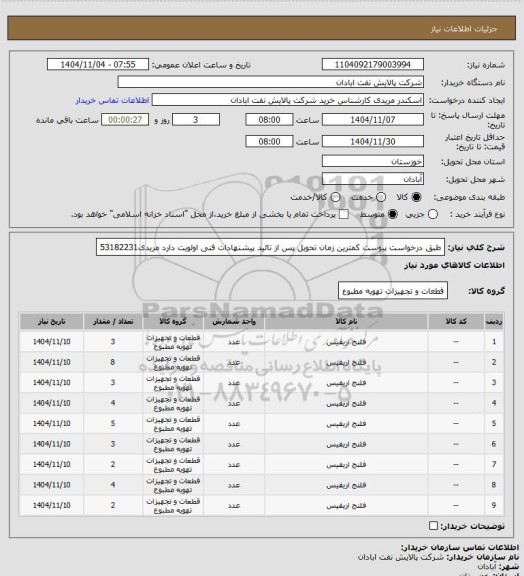Click the general description field ending 53182231
The width and height of the screenshot is (524, 576).
coord(270,248)
